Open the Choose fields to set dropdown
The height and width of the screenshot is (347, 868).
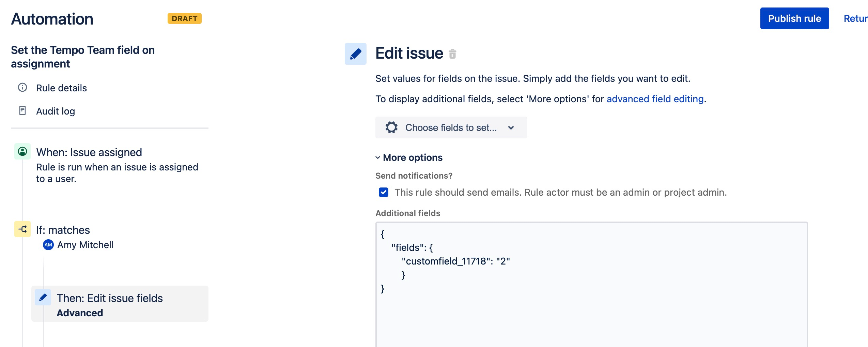451,127
